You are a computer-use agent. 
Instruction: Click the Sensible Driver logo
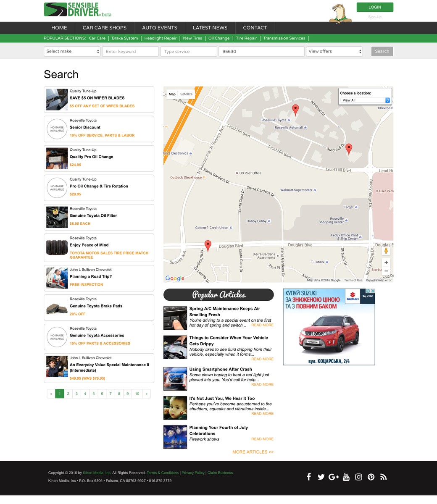tap(78, 10)
